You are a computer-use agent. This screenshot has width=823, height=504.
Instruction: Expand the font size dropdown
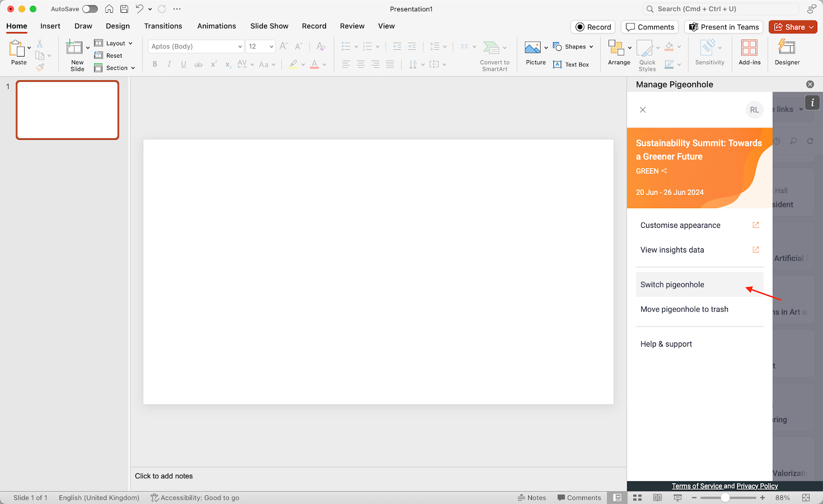pos(271,46)
